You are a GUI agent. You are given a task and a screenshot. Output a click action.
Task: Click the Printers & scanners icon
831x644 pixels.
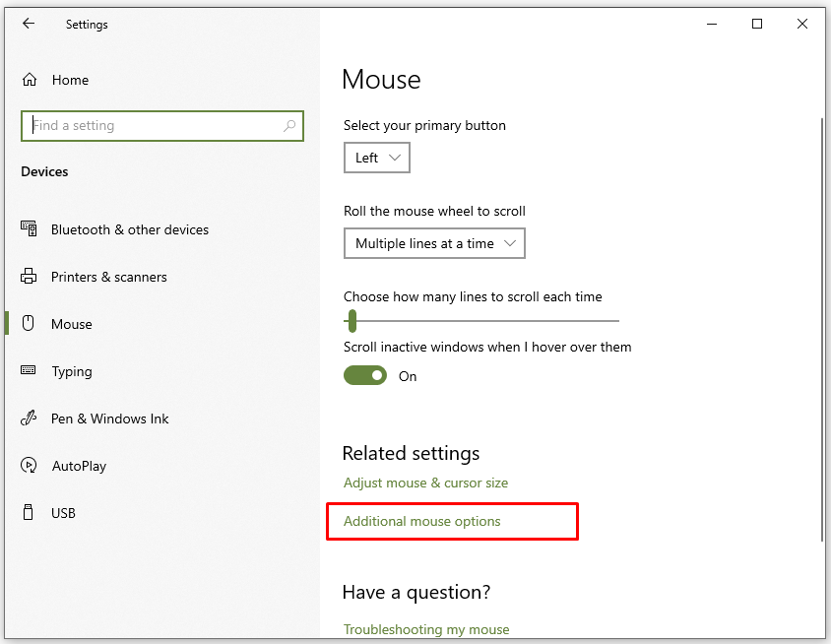pyautogui.click(x=29, y=277)
